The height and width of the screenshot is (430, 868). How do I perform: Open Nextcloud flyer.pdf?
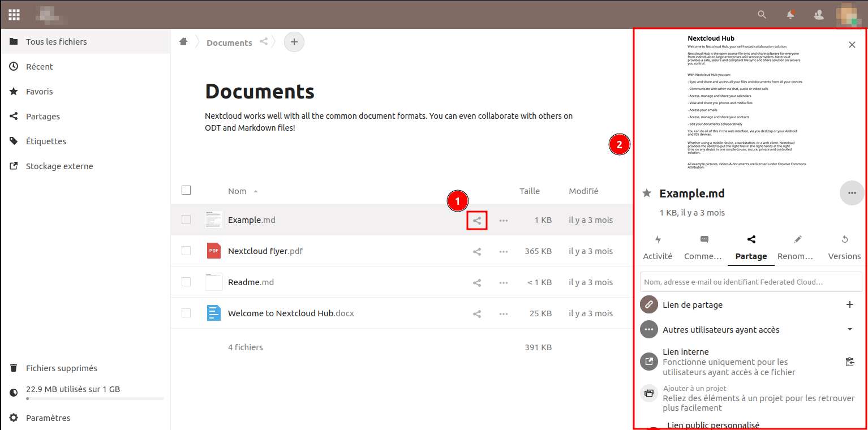click(x=265, y=251)
